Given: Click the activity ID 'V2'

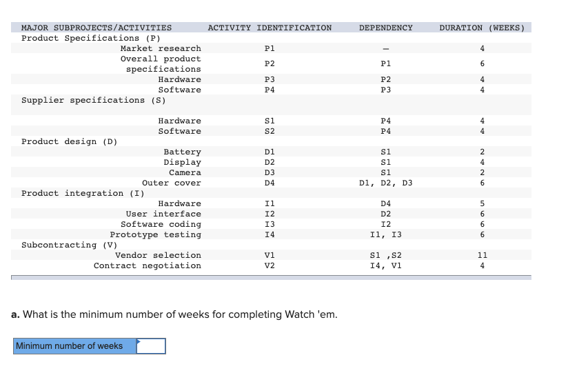Looking at the screenshot, I should pos(270,265).
